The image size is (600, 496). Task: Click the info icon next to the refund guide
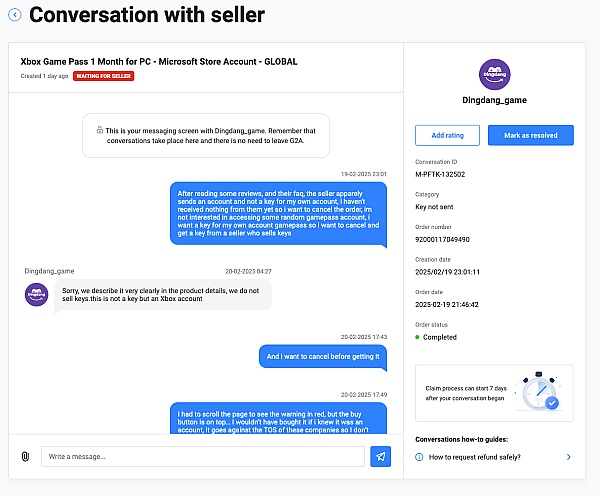point(419,457)
